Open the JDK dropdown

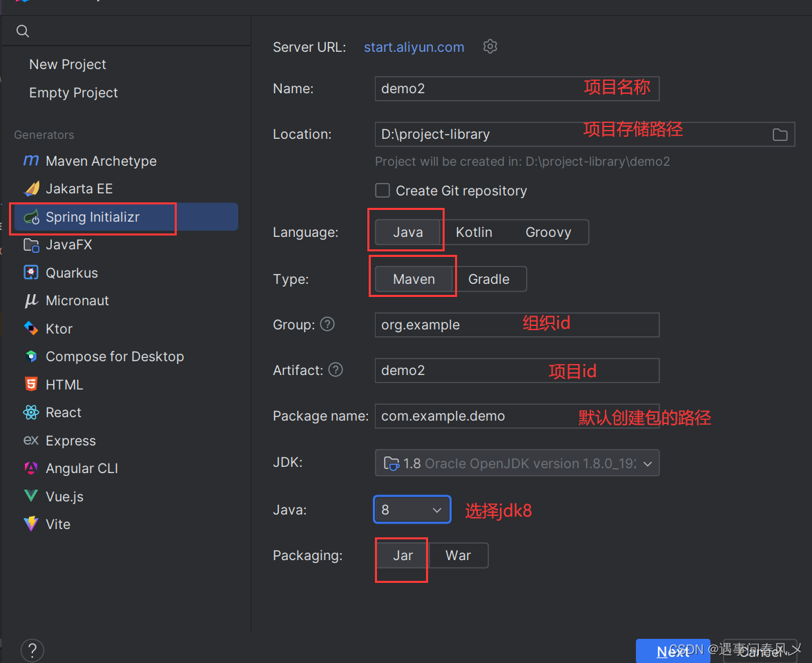(516, 463)
